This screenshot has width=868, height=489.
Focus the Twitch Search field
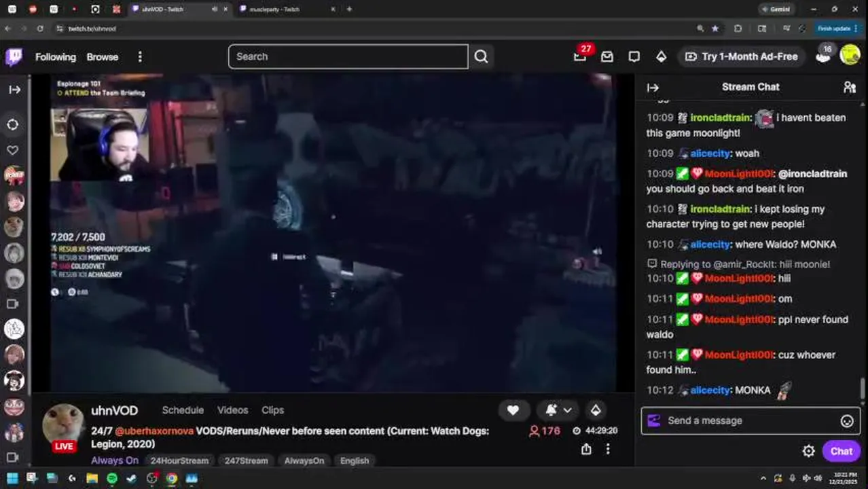point(348,56)
